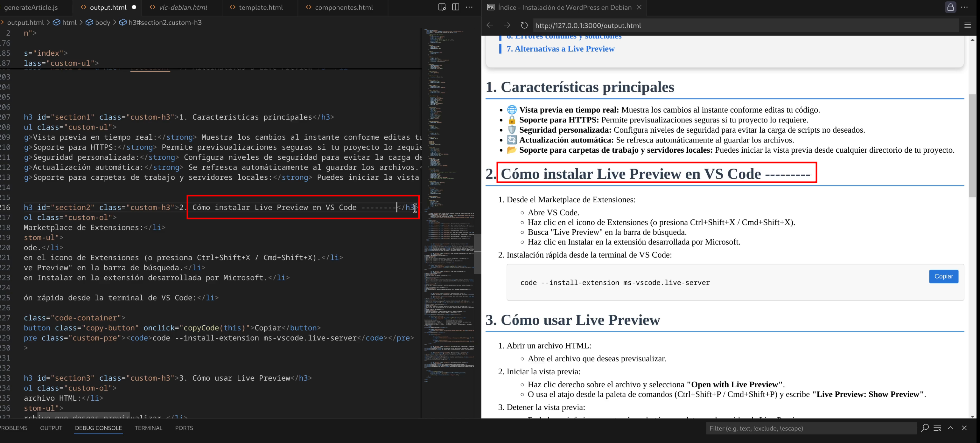Close the bottom panel
This screenshot has height=443, width=980.
964,428
